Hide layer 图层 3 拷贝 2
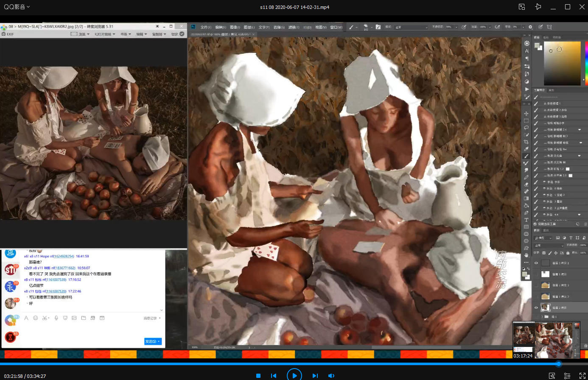Image resolution: width=588 pixels, height=380 pixels. click(536, 263)
